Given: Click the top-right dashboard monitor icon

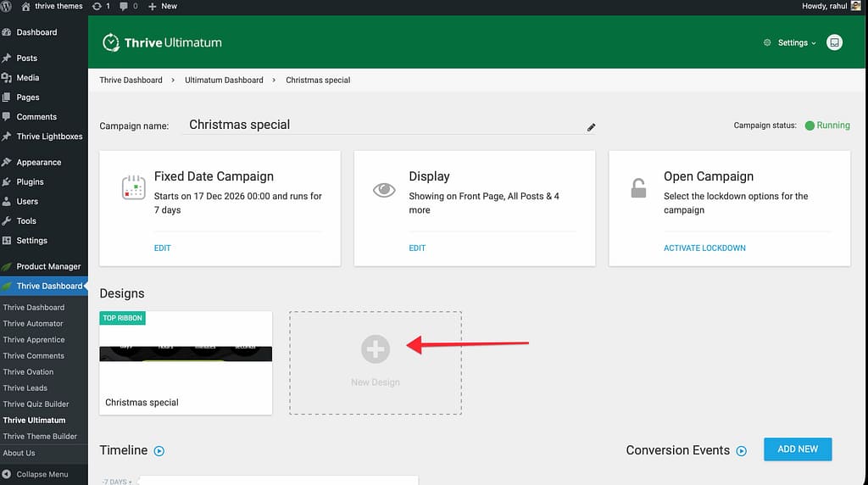Looking at the screenshot, I should pos(834,42).
